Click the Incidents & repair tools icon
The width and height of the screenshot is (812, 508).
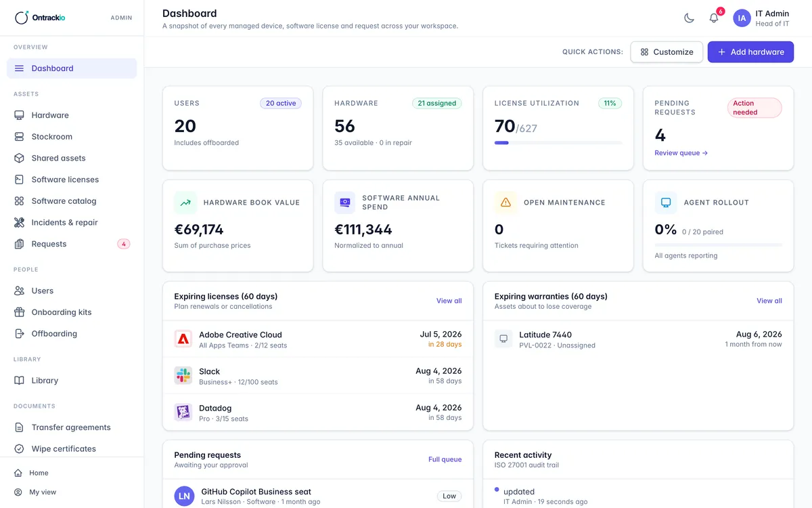(19, 222)
